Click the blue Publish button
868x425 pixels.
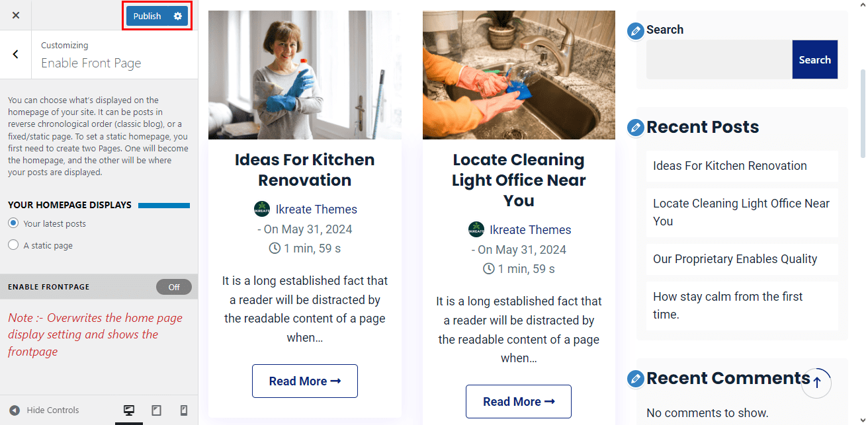(147, 16)
